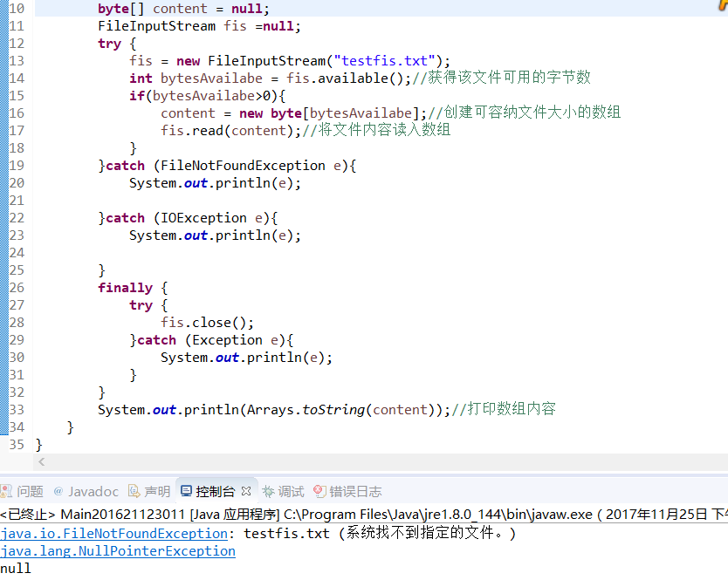
Task: Click the 问题 tab icon
Action: tap(6, 491)
